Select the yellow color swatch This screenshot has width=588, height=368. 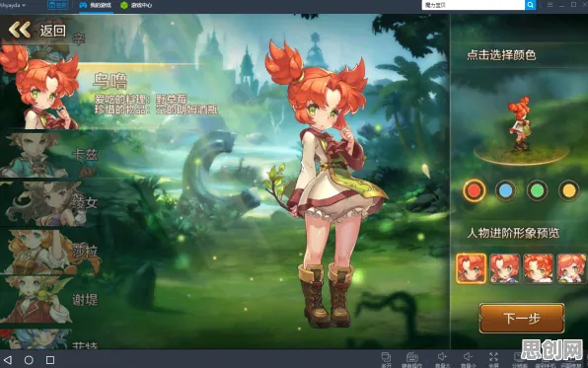(568, 190)
